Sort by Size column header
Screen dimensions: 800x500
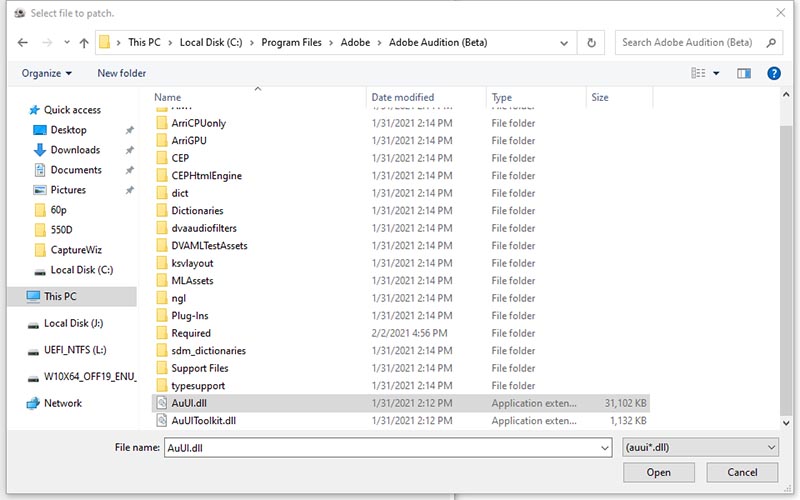click(599, 97)
